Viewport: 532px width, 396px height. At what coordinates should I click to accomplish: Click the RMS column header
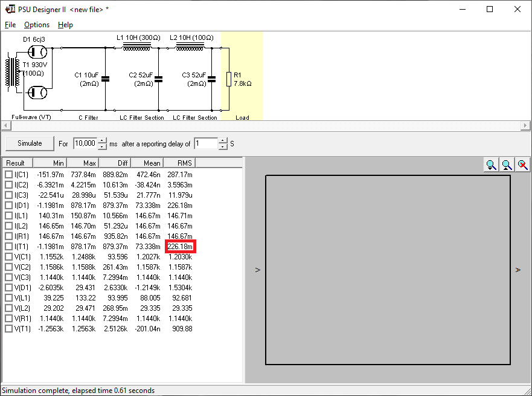179,163
